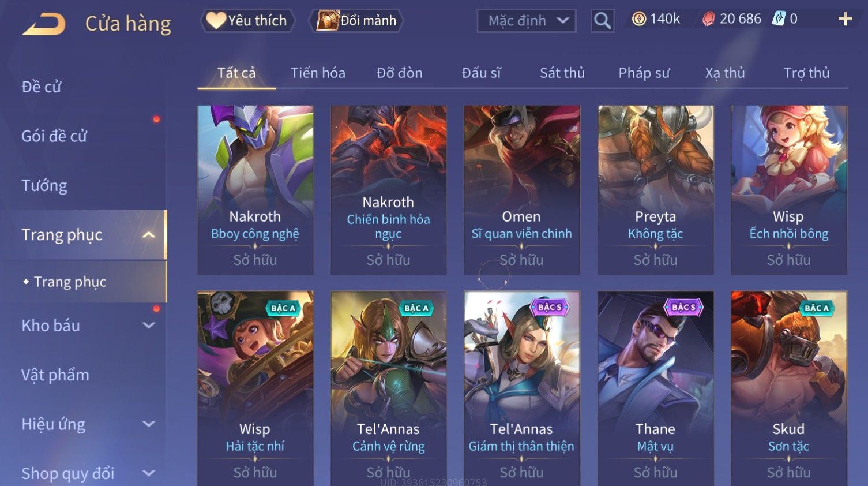Switch to the Sát thủ tab
This screenshot has width=868, height=486.
[562, 73]
